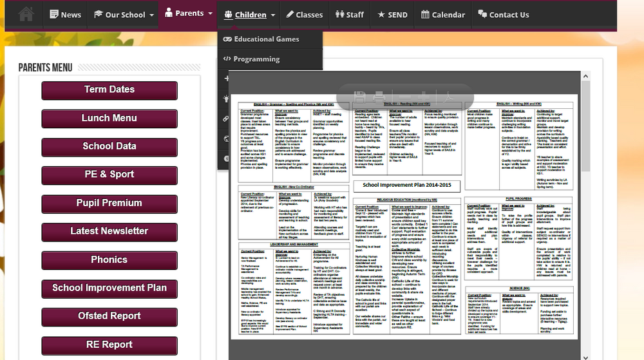The image size is (644, 360).
Task: Click the Parents Menu heading
Action: coord(45,68)
